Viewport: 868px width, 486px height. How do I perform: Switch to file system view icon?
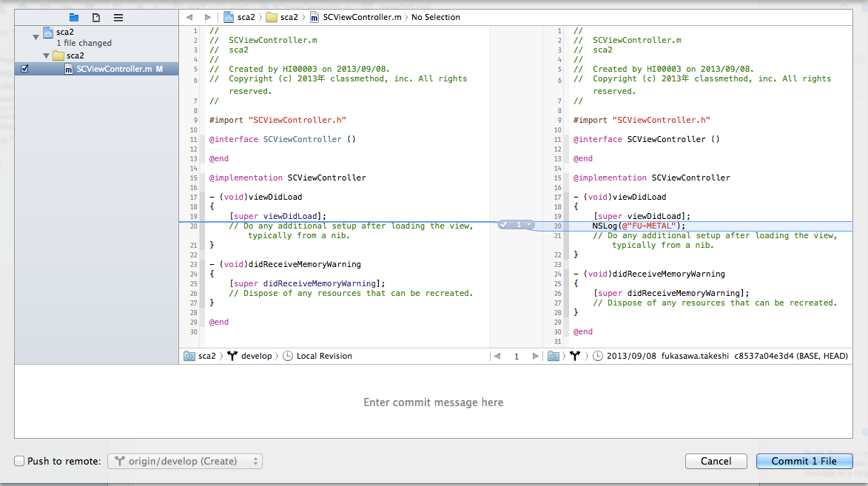(95, 18)
